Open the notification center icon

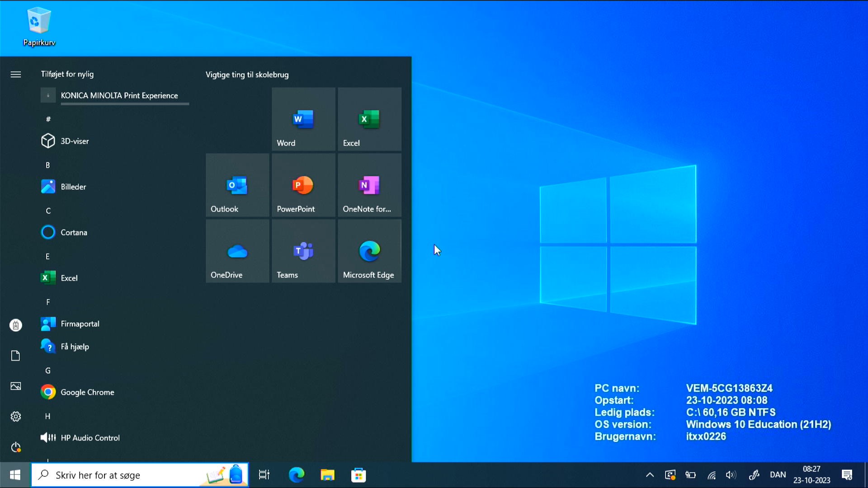tap(847, 475)
